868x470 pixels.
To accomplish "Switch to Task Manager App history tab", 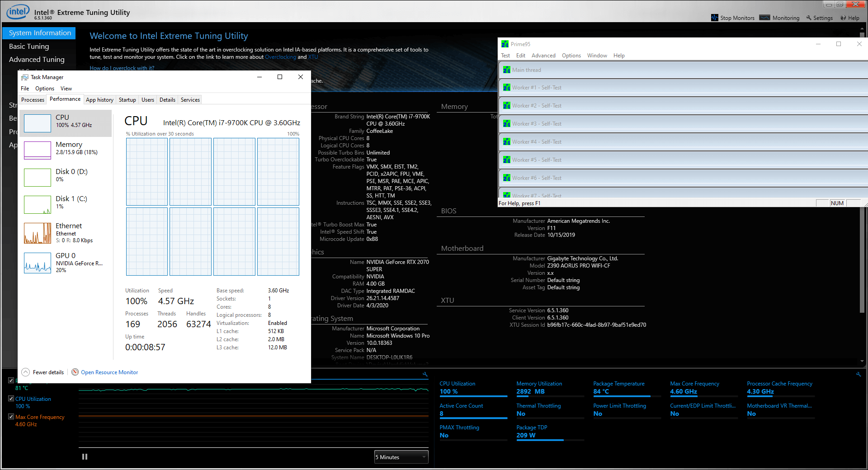I will pyautogui.click(x=99, y=100).
